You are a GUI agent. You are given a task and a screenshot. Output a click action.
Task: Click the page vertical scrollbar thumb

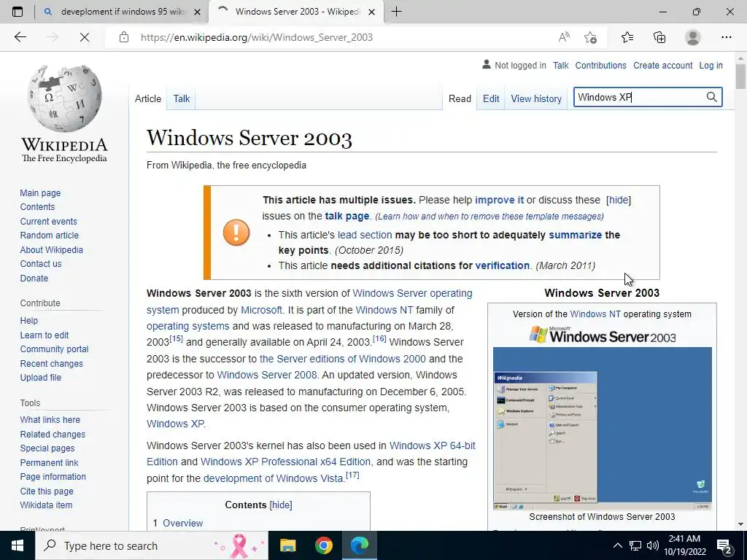pos(740,76)
